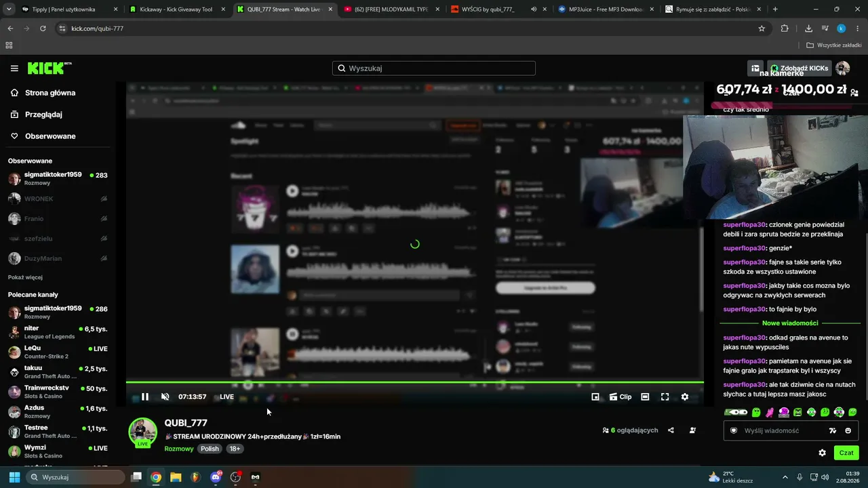The image size is (868, 488).
Task: Jump to Nowe wiadomości in chat
Action: click(x=790, y=323)
